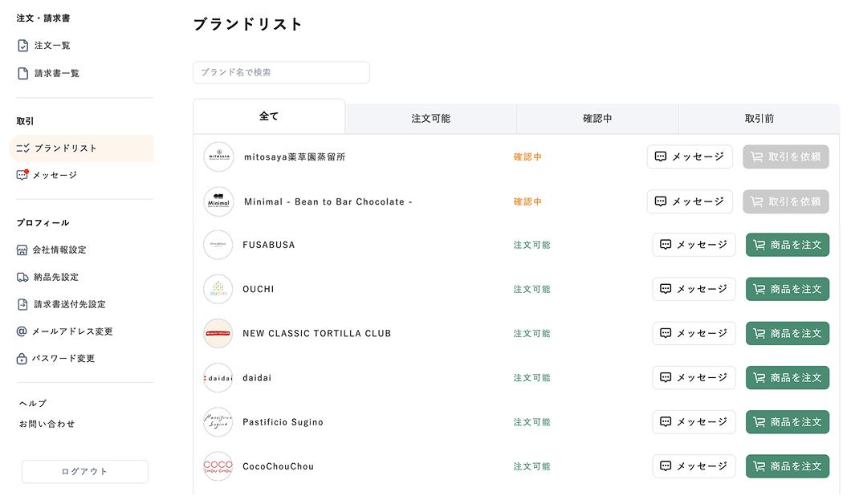Image resolution: width=851 pixels, height=504 pixels.
Task: Switch to the 確認中 tab
Action: point(597,119)
